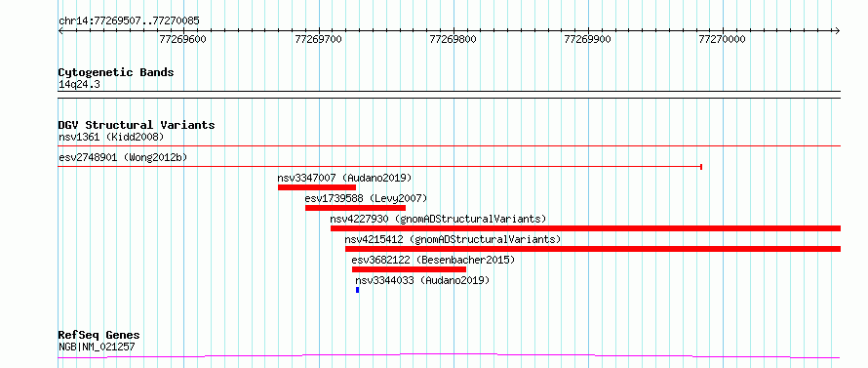Screen dimensions: 868x368
Task: Select the nsv4227930 gnomAD variant bar
Action: 586,228
